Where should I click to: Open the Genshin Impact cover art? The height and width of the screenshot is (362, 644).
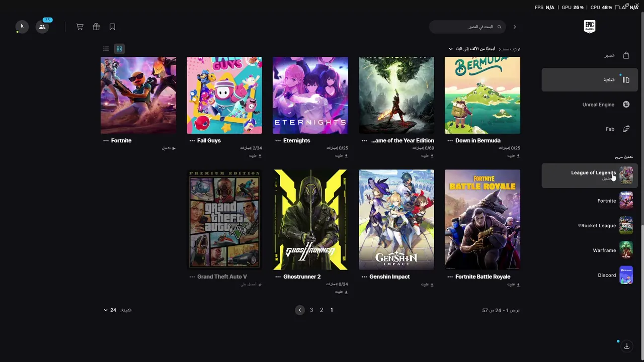(396, 220)
